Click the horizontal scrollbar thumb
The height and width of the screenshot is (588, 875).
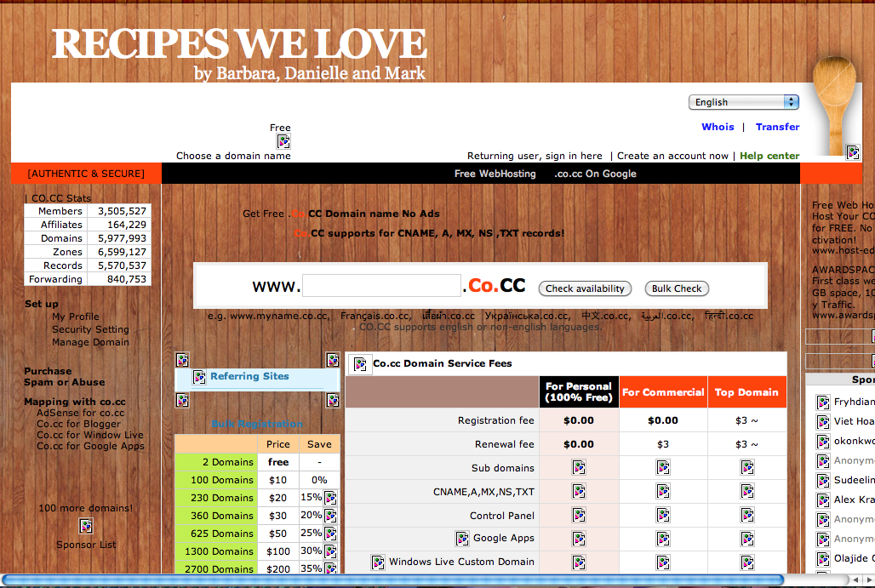point(392,580)
